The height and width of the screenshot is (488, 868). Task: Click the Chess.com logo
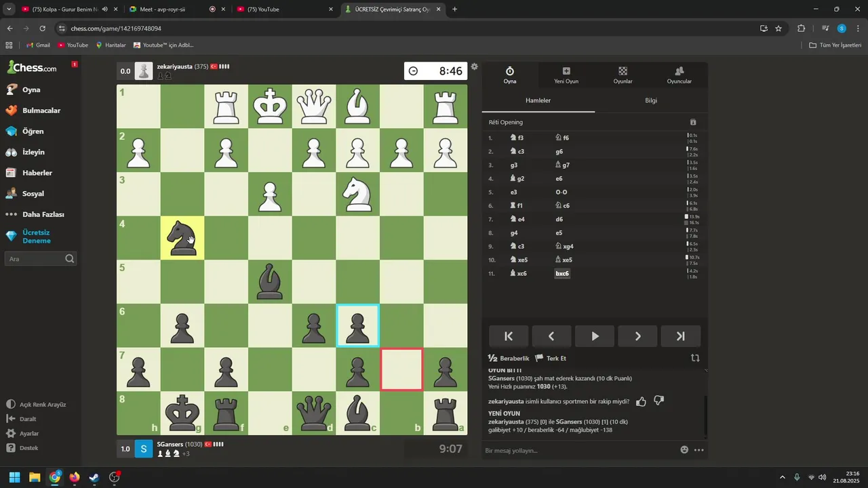32,67
